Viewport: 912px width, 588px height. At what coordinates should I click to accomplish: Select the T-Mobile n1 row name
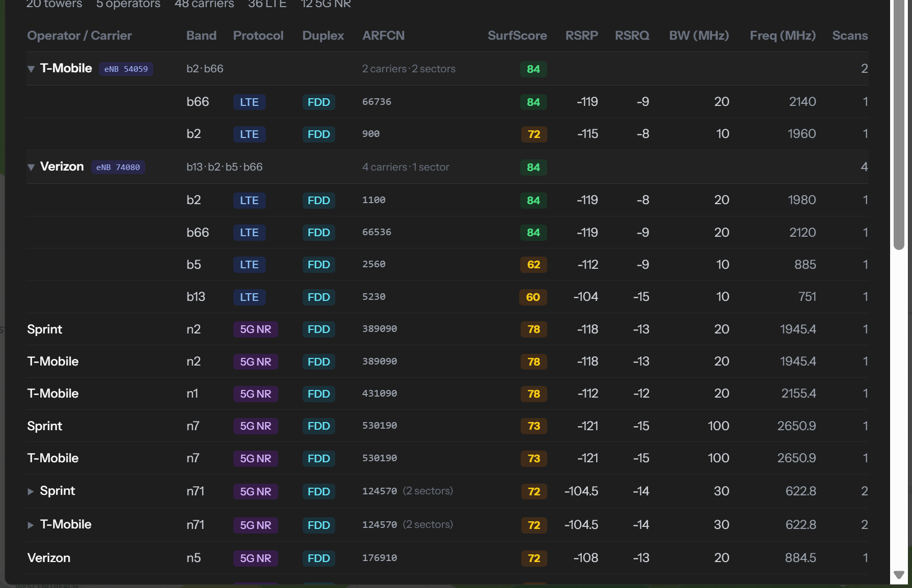[x=53, y=394]
